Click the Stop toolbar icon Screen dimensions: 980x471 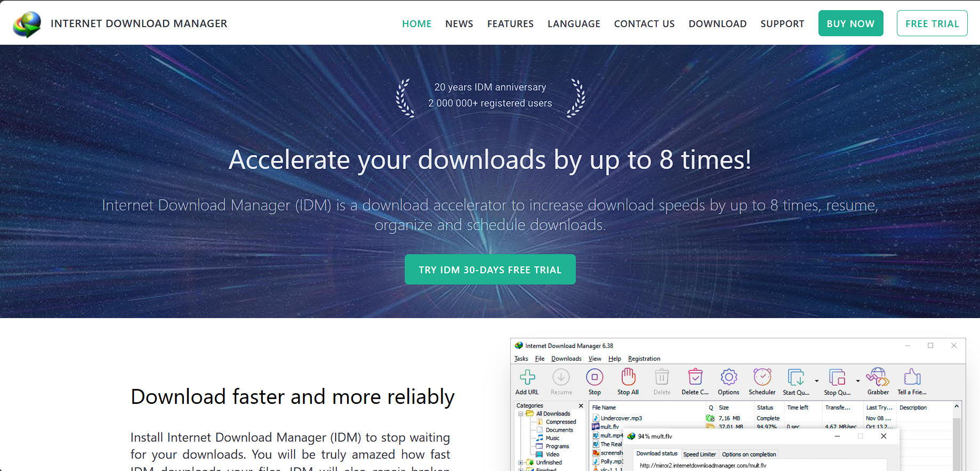[x=595, y=377]
